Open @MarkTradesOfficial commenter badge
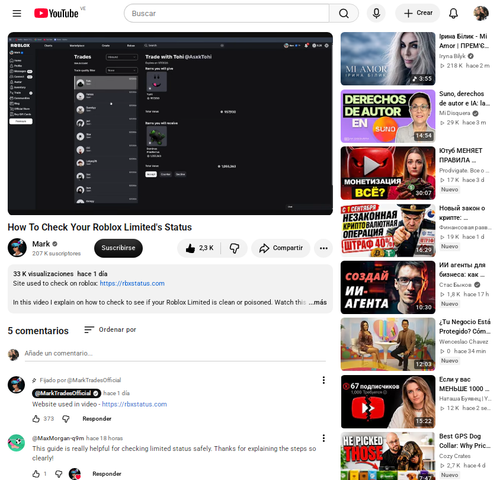500x480 pixels. pos(66,393)
